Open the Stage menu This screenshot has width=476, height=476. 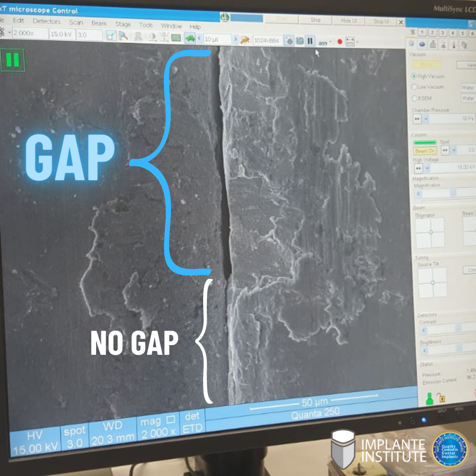pyautogui.click(x=123, y=24)
